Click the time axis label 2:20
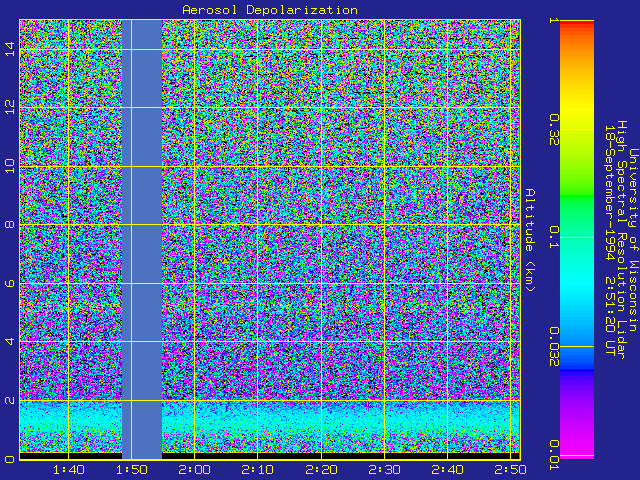The image size is (640, 480). click(321, 470)
